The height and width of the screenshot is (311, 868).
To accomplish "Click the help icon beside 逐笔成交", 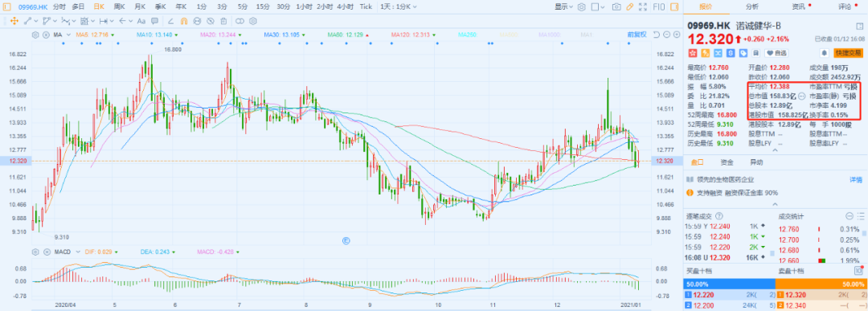I will click(x=719, y=216).
